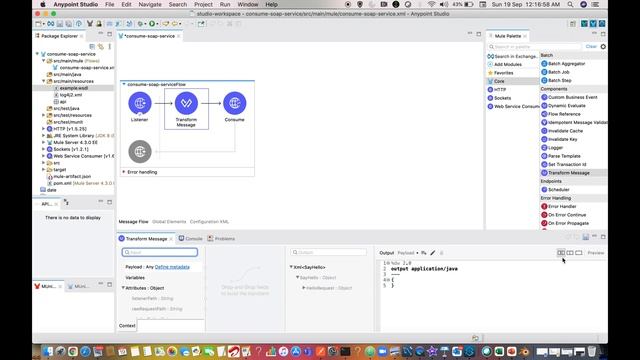Viewport: 640px width, 360px height.
Task: Click the edit pencil icon in Output bar
Action: pyautogui.click(x=433, y=253)
